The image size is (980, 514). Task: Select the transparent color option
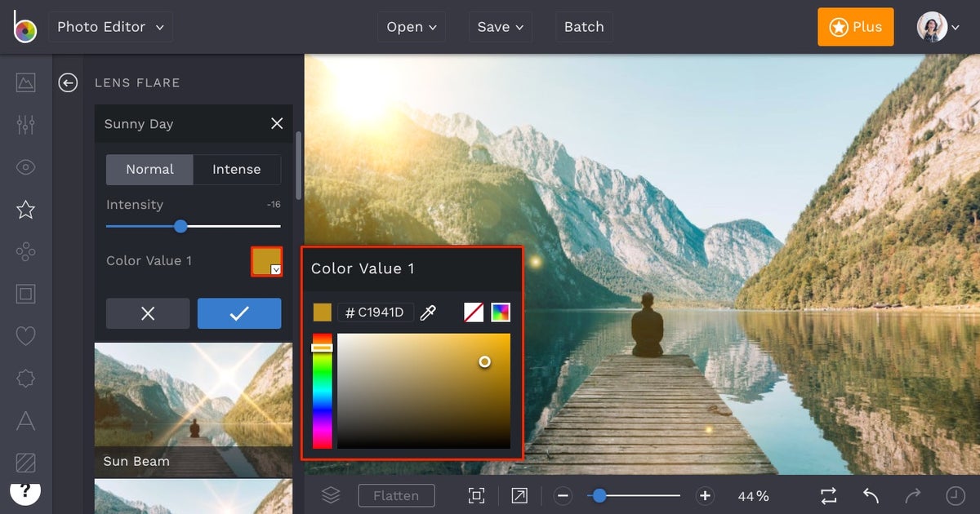pyautogui.click(x=474, y=312)
